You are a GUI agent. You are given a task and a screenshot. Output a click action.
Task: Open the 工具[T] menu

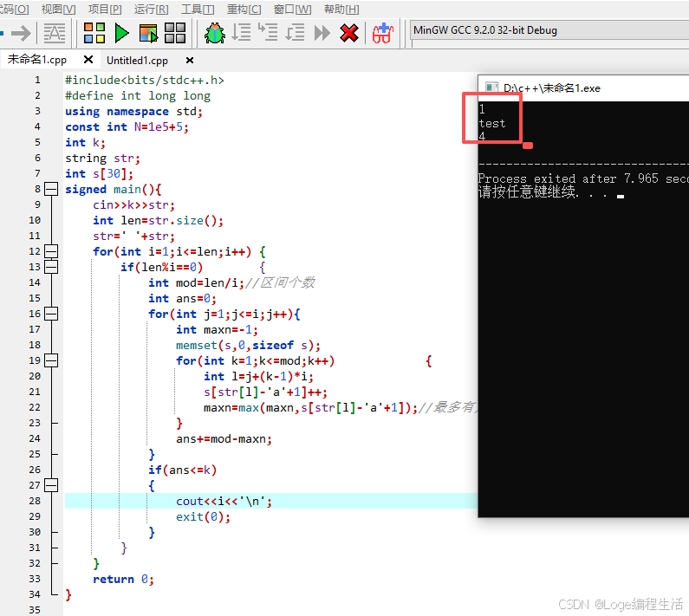[x=198, y=9]
